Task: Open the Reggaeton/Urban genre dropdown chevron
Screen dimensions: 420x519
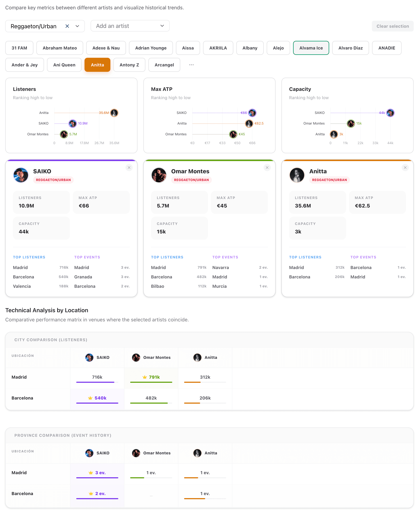Action: point(77,26)
